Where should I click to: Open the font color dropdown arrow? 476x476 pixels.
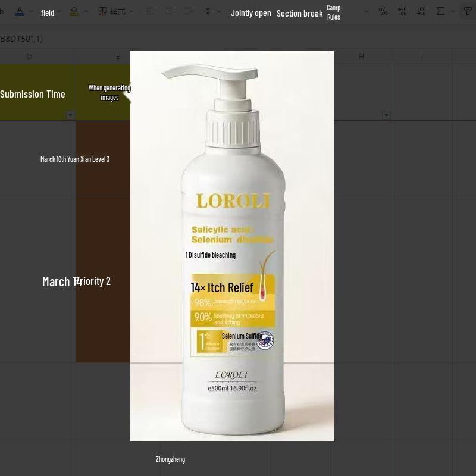tap(32, 12)
